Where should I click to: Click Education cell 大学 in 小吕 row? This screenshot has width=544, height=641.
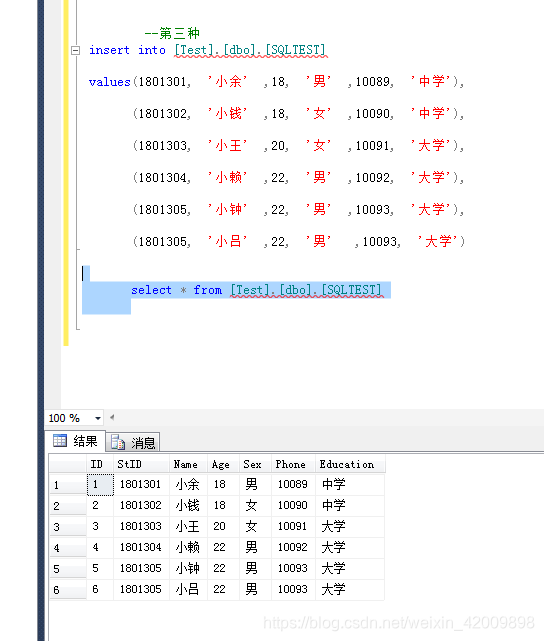coord(350,589)
